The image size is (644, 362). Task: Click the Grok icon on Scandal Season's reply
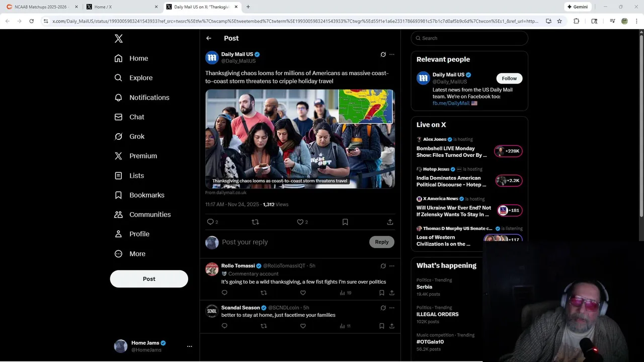[x=383, y=308]
